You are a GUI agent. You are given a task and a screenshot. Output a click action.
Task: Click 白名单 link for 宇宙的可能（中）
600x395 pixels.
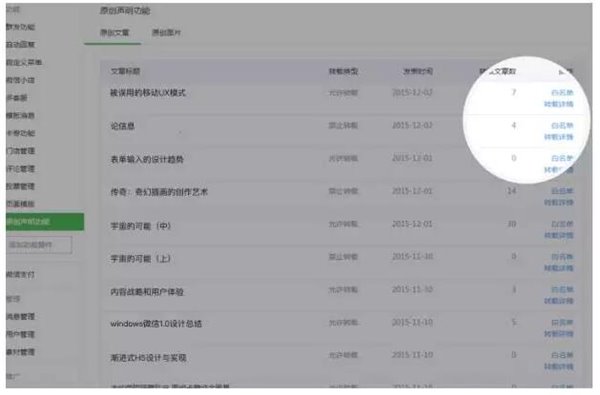click(562, 224)
